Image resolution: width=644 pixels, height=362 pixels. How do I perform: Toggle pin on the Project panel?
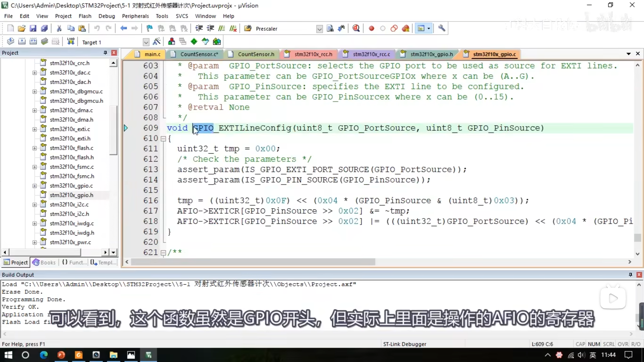tap(105, 53)
